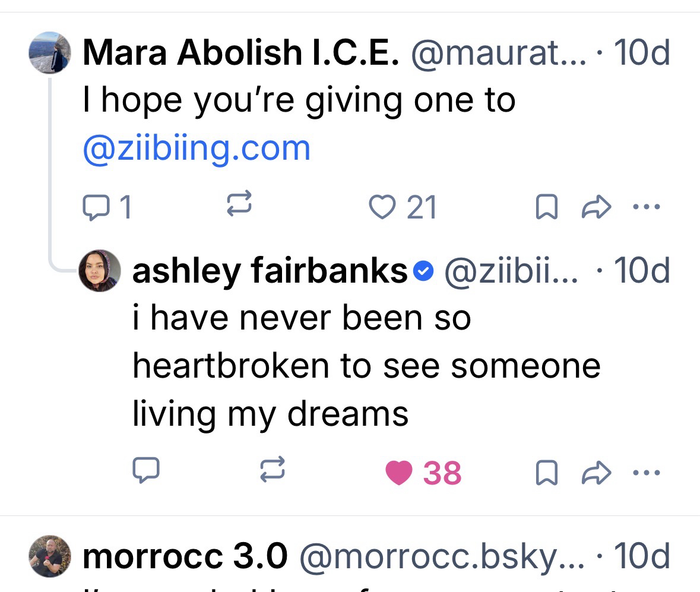Open more options on Mara's post
This screenshot has width=700, height=592.
646,207
